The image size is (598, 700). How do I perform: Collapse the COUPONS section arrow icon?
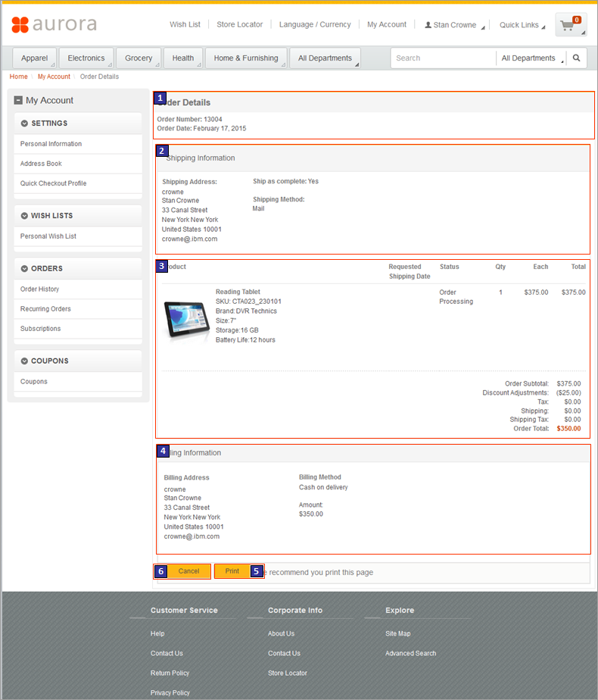(x=24, y=361)
